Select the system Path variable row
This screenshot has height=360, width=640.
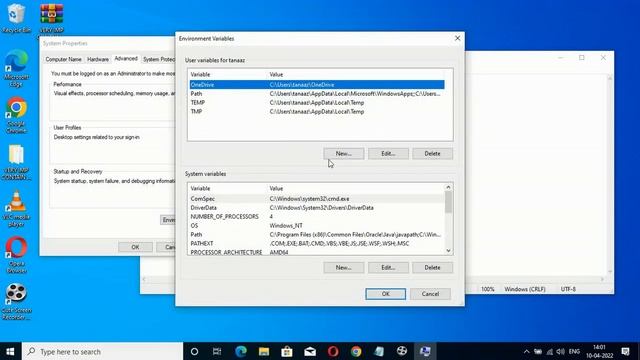point(317,235)
